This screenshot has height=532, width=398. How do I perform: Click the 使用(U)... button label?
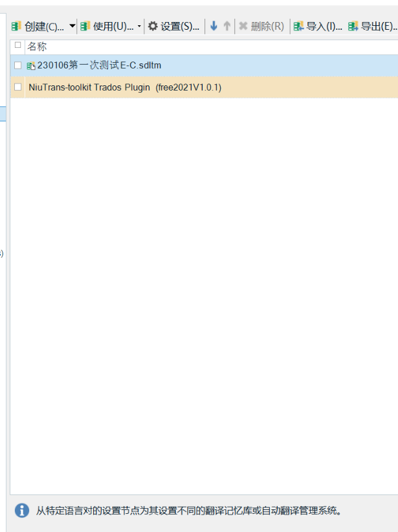[113, 27]
